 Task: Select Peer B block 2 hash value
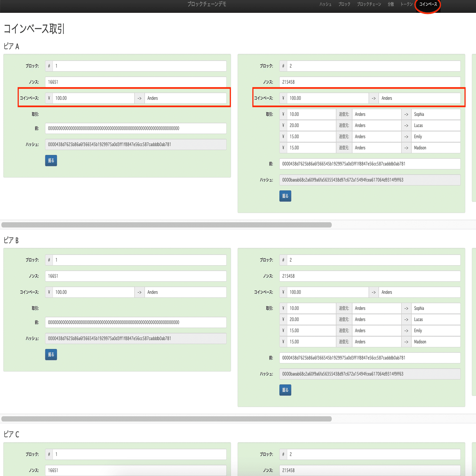point(370,374)
